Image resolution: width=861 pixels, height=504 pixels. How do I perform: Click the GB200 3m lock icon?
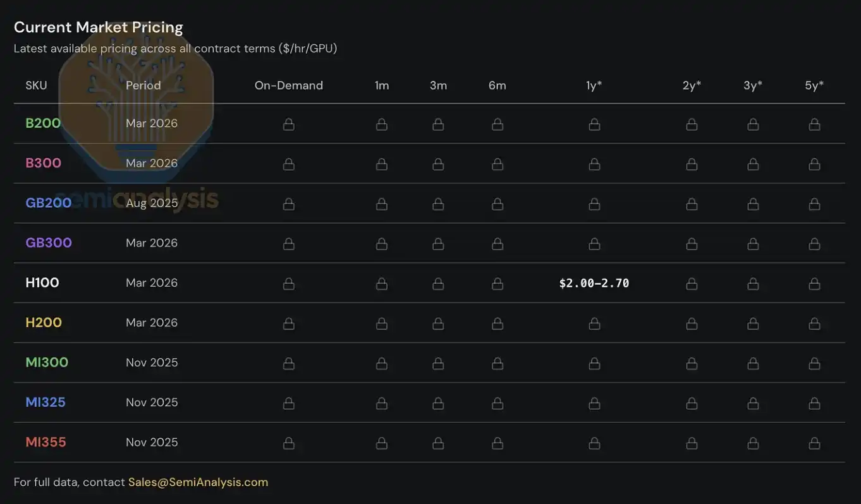(438, 204)
